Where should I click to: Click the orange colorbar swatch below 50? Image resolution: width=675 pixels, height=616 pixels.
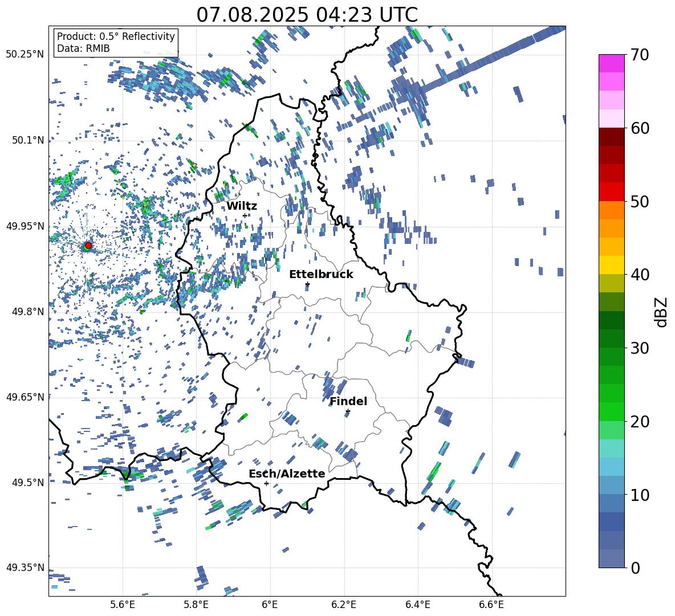pos(611,210)
